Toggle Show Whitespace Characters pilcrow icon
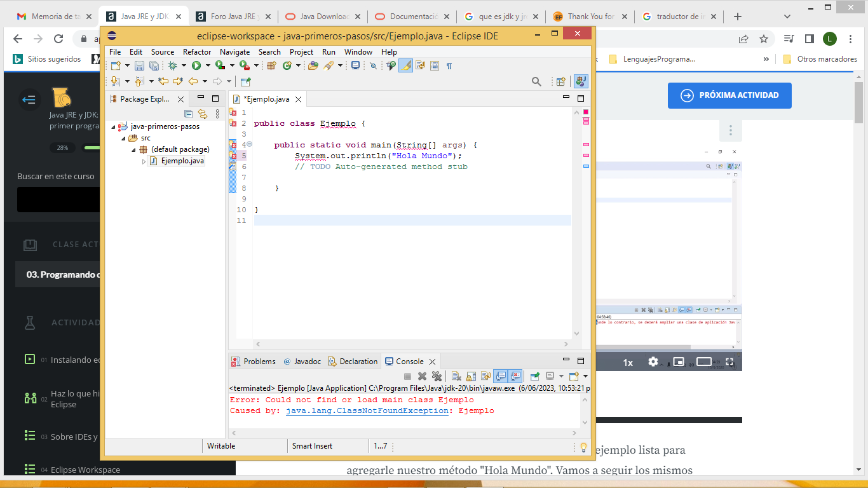The height and width of the screenshot is (488, 868). click(x=449, y=65)
